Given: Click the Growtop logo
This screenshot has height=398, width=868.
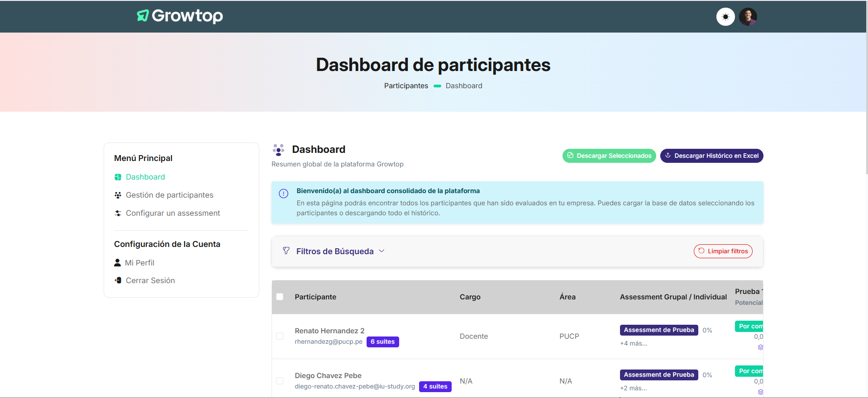Looking at the screenshot, I should pyautogui.click(x=180, y=16).
